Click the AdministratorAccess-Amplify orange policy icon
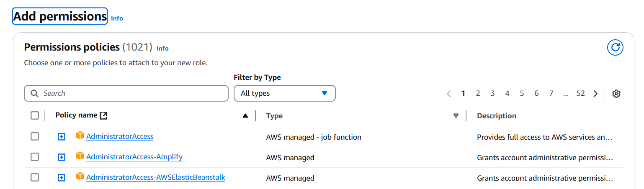Viewport: 644px width, 189px height. (x=80, y=156)
